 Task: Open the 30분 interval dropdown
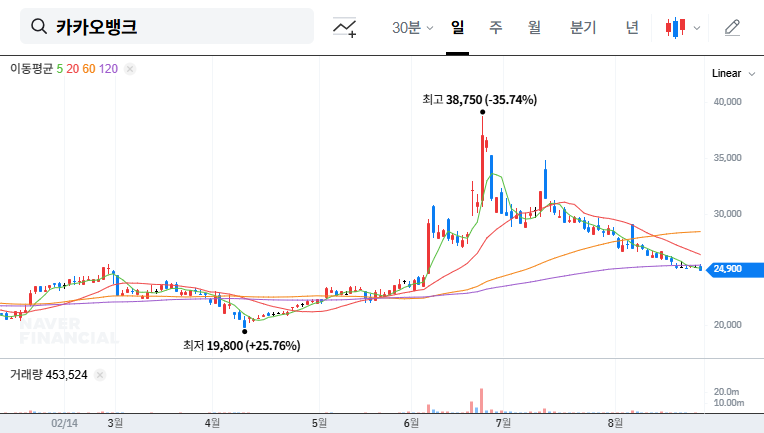point(412,28)
